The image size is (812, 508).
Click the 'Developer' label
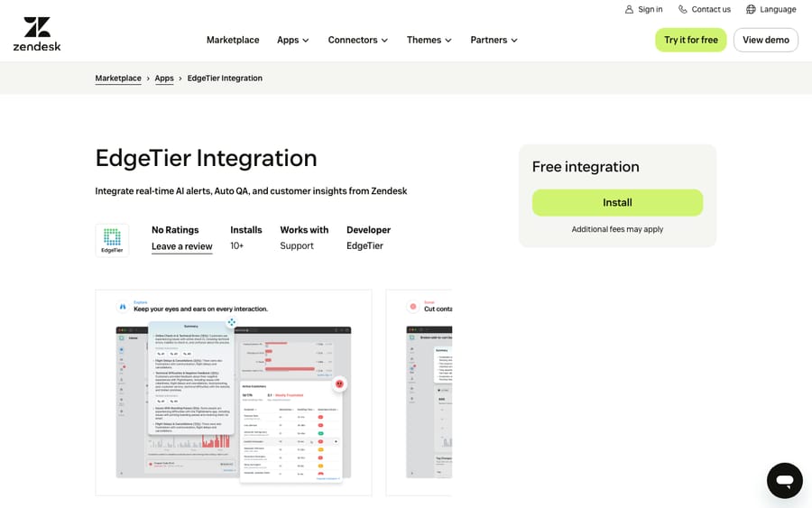click(368, 230)
